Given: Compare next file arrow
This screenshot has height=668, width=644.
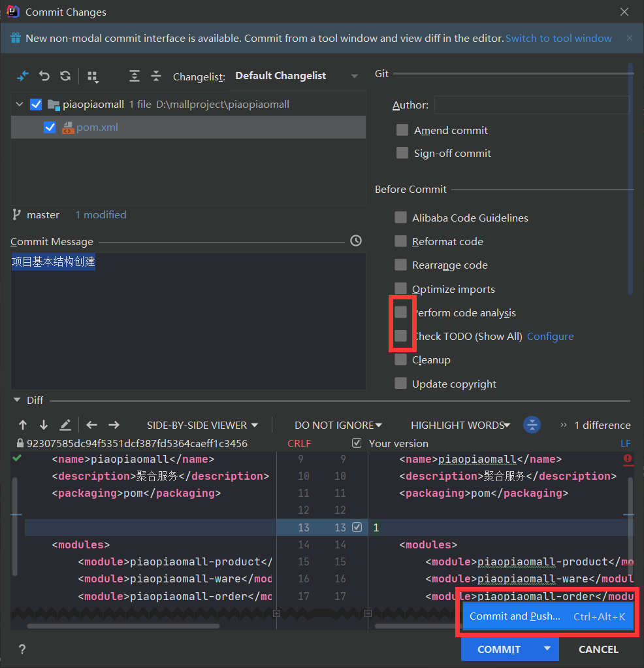Looking at the screenshot, I should coord(114,425).
